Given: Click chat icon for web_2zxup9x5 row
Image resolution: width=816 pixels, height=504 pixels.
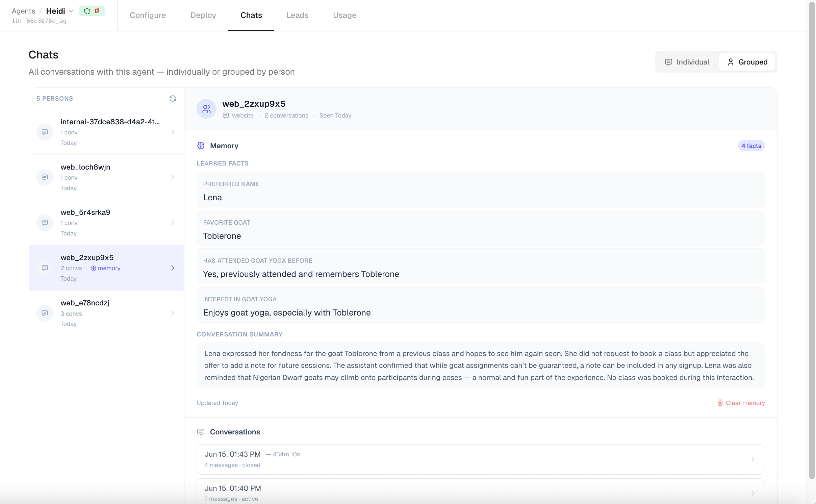Looking at the screenshot, I should (x=45, y=268).
